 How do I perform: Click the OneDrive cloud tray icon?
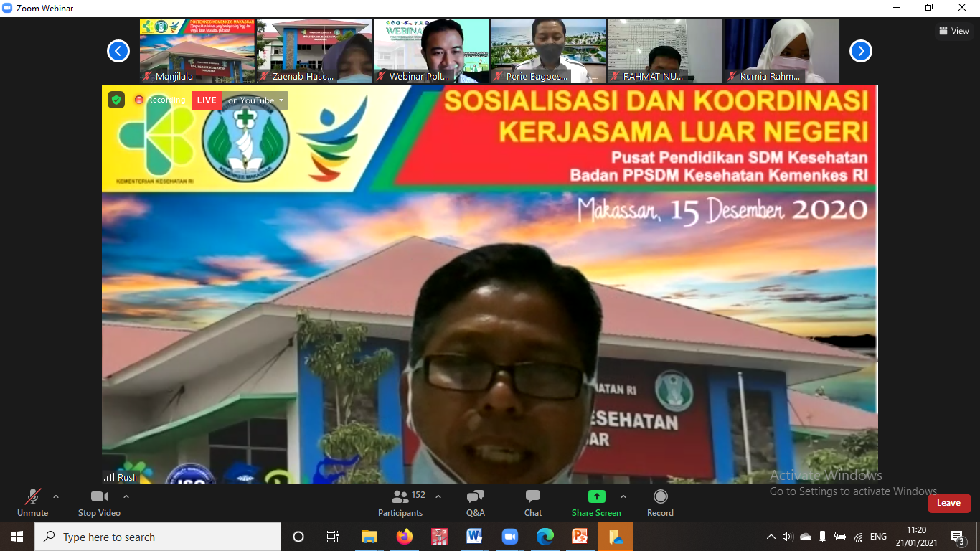click(x=805, y=537)
